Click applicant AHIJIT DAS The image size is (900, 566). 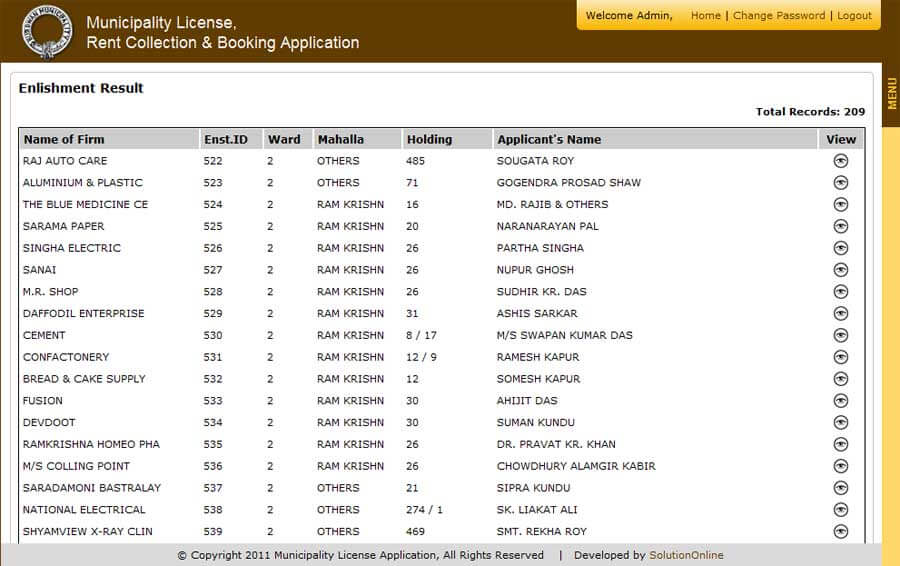click(x=527, y=401)
